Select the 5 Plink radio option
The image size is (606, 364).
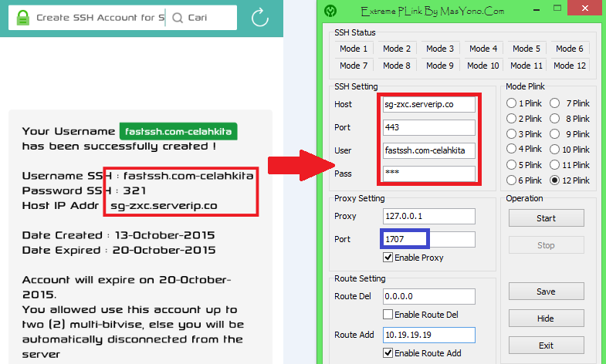pyautogui.click(x=511, y=165)
